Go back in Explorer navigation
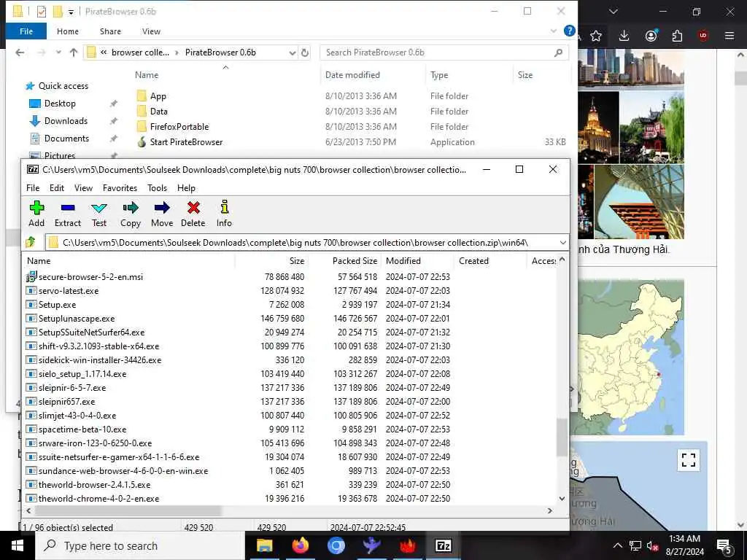Viewport: 747px width, 560px height. [20, 52]
